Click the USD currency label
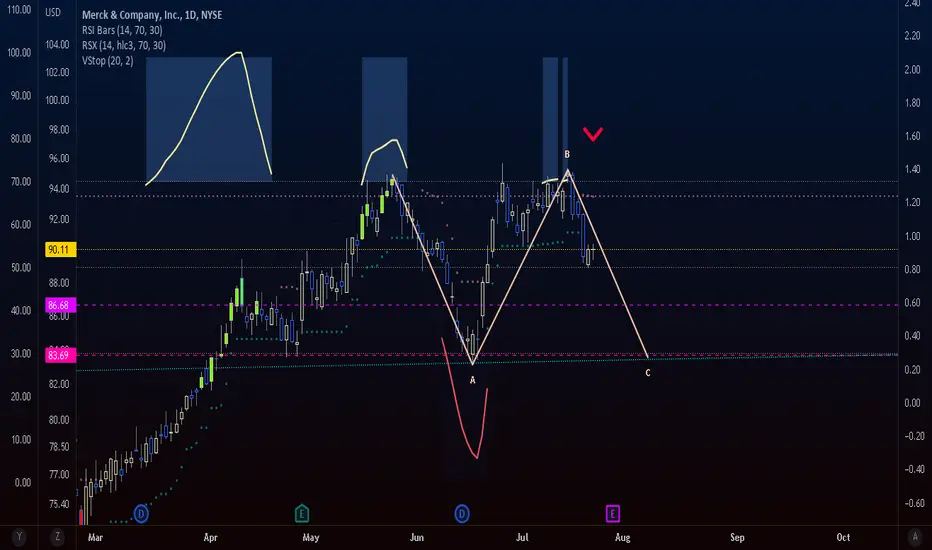This screenshot has width=932, height=550. (53, 12)
